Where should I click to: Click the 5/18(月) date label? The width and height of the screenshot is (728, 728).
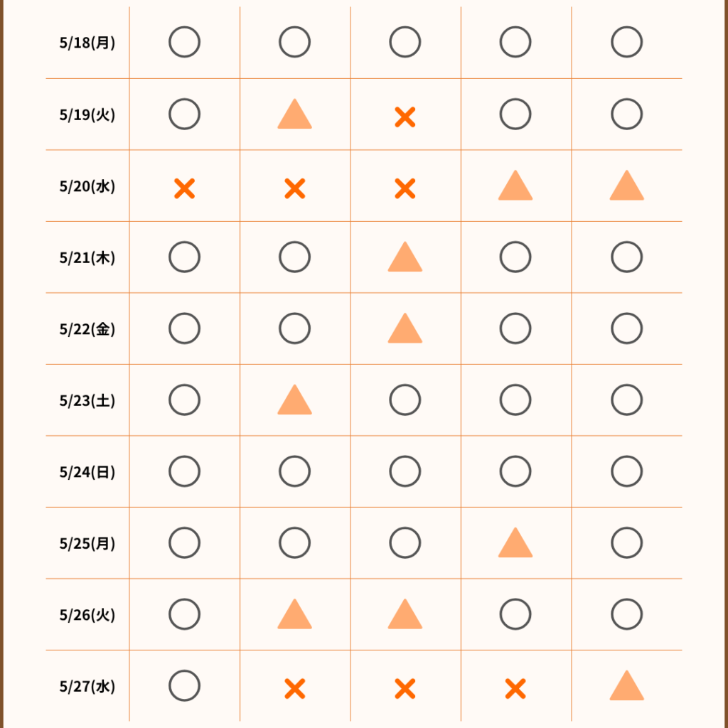click(x=87, y=43)
